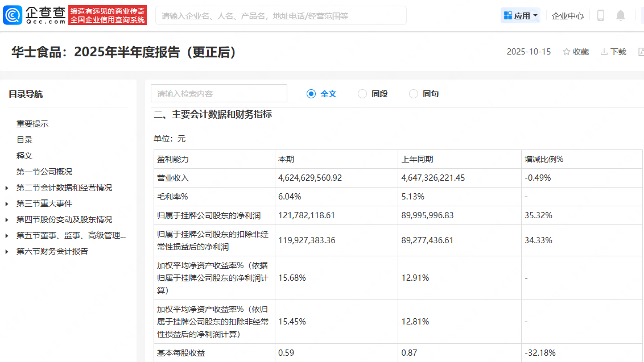Focus the document search input 请输入检索内容
644x362 pixels.
219,94
